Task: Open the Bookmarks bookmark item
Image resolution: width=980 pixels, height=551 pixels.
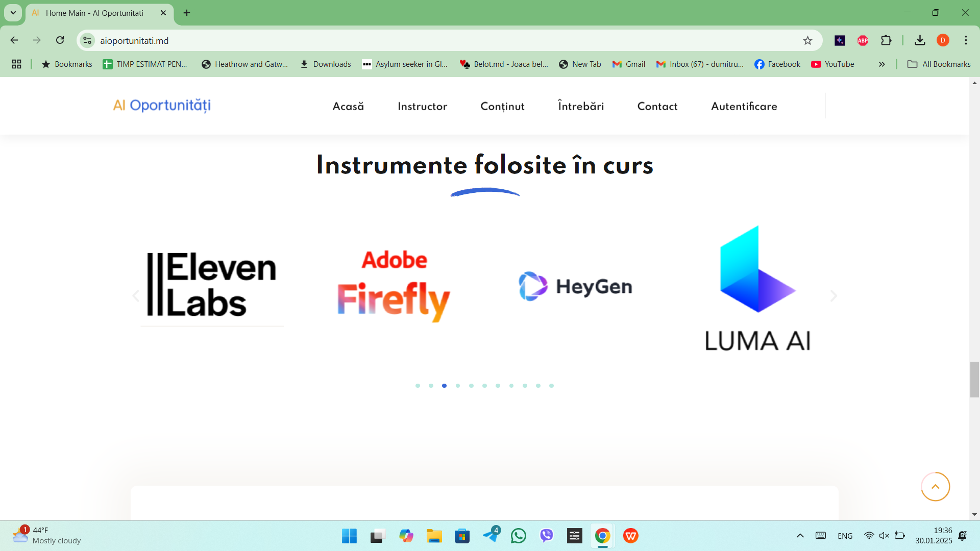Action: [x=67, y=64]
